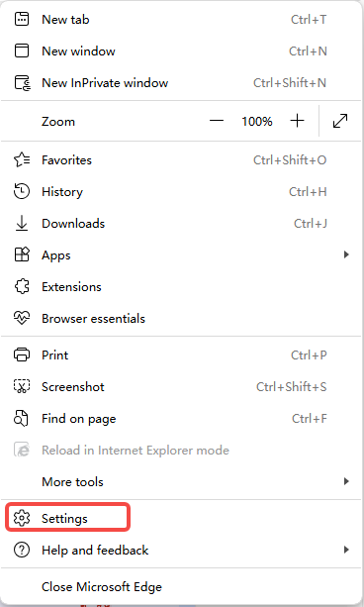Click the Ctrl+H shortcut text

click(x=308, y=192)
